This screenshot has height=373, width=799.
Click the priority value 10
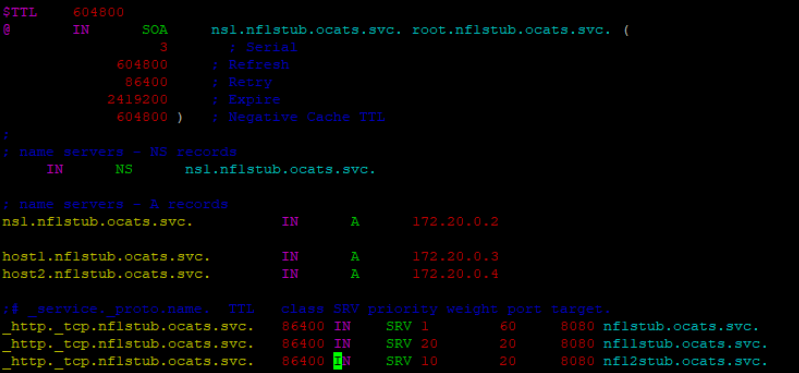[430, 362]
